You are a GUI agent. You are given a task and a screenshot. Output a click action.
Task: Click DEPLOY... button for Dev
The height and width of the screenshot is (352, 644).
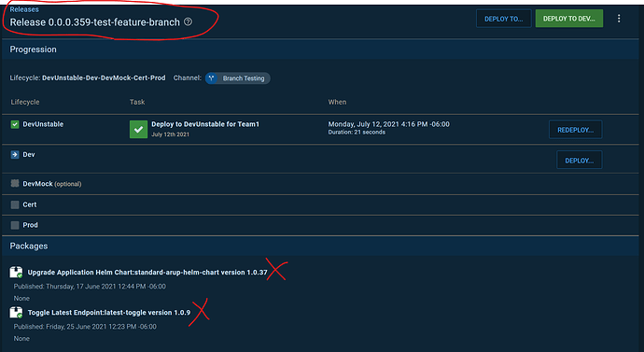pyautogui.click(x=579, y=161)
